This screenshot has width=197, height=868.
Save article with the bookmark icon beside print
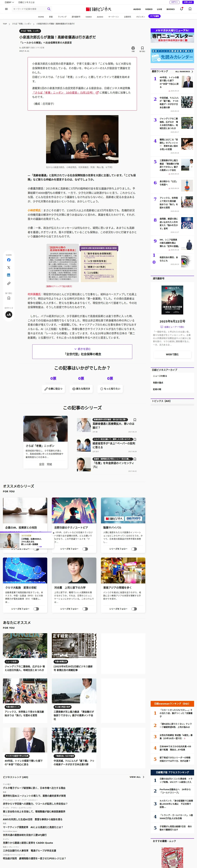pos(142,48)
